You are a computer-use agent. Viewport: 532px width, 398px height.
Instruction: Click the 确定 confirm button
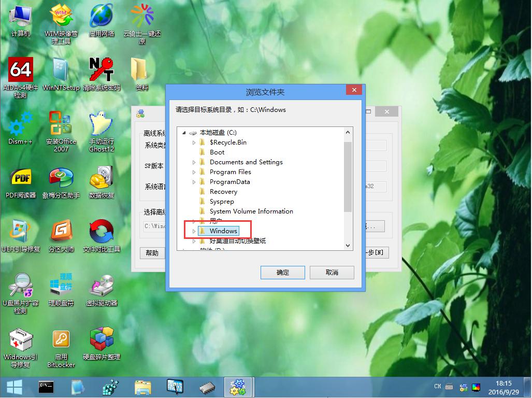pyautogui.click(x=282, y=272)
